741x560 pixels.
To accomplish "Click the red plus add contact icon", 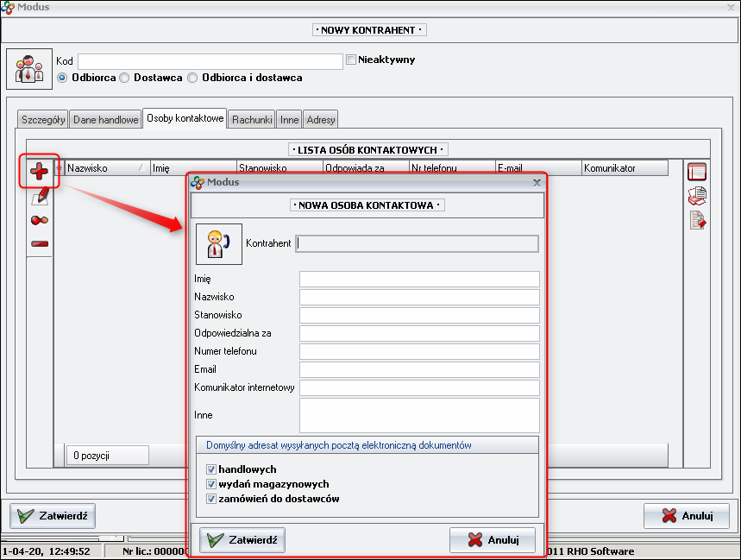I will [39, 172].
